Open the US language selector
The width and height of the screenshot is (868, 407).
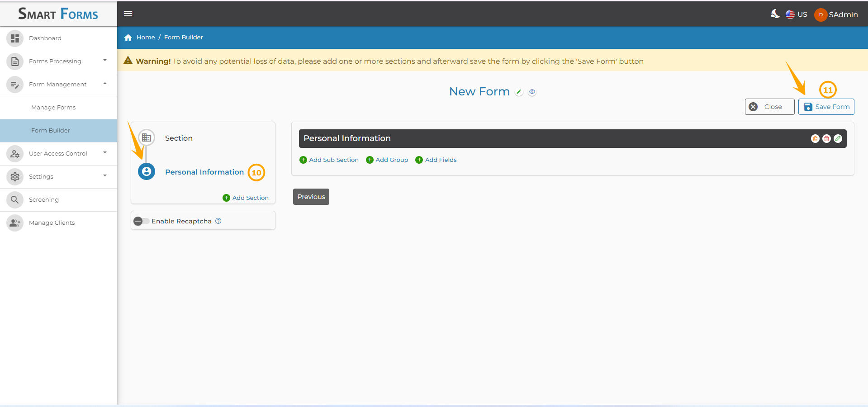(x=797, y=14)
